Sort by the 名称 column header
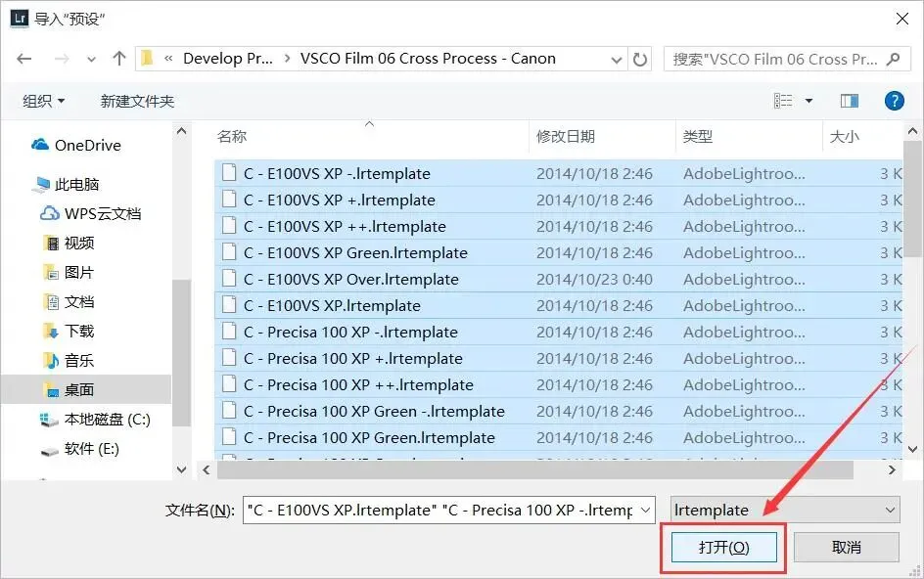Viewport: 924px width, 579px height. [x=232, y=137]
